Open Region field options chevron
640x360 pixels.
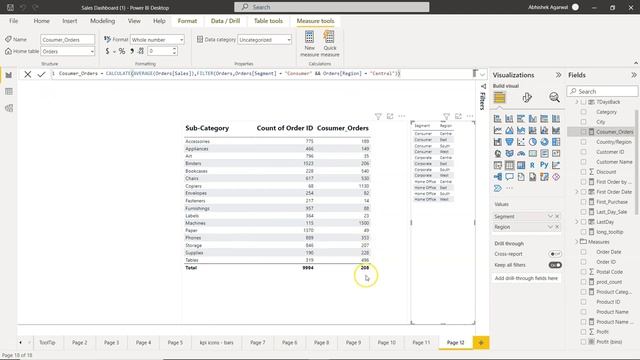[x=550, y=227]
